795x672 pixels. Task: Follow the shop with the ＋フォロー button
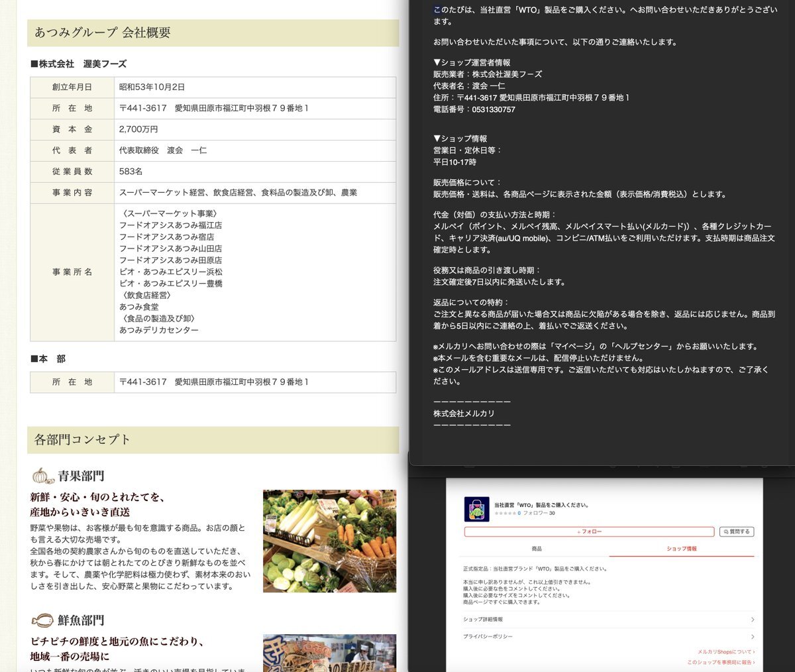click(589, 532)
